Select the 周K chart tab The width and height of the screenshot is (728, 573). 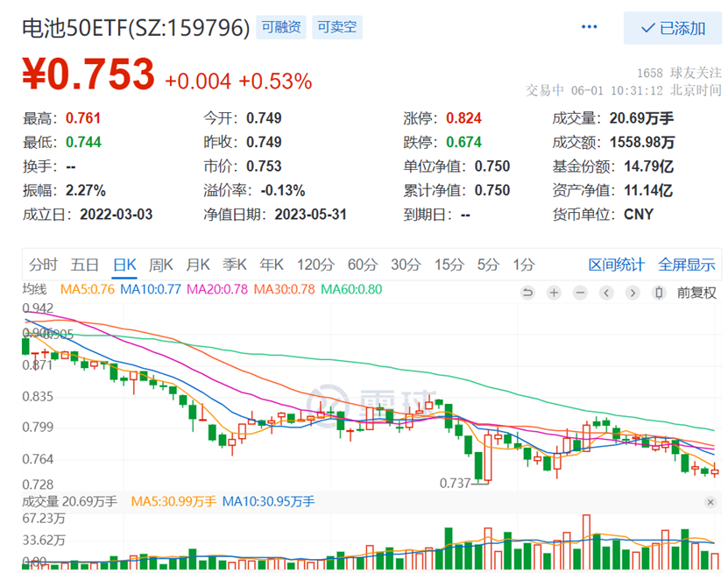point(160,265)
